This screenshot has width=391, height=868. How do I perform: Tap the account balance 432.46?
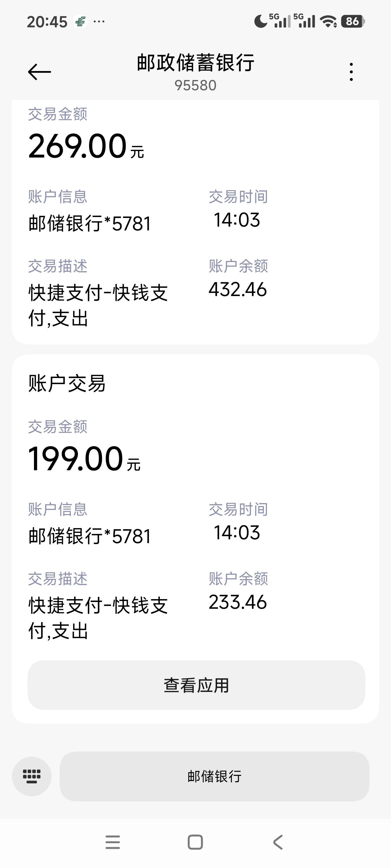coord(237,289)
